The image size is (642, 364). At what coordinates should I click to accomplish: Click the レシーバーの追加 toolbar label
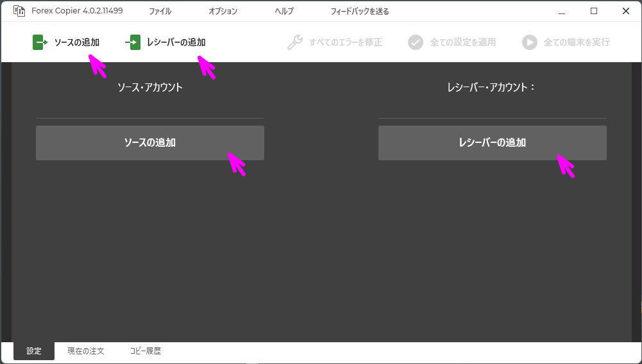[x=176, y=42]
